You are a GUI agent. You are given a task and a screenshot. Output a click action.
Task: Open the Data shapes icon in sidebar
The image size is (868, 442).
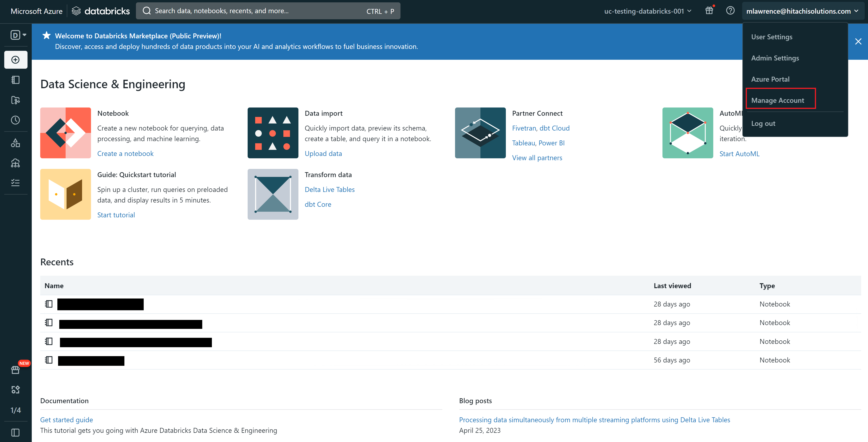[x=16, y=143]
